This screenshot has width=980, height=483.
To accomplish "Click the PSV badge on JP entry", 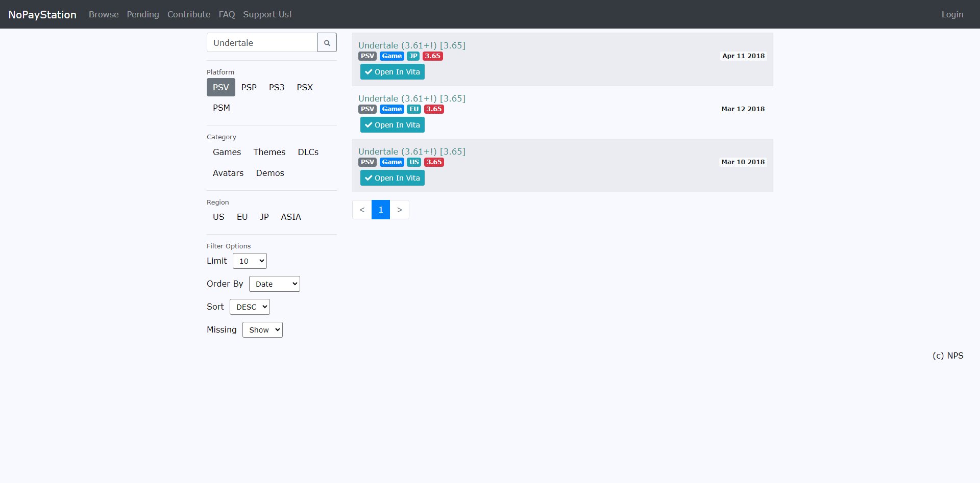I will [x=367, y=56].
